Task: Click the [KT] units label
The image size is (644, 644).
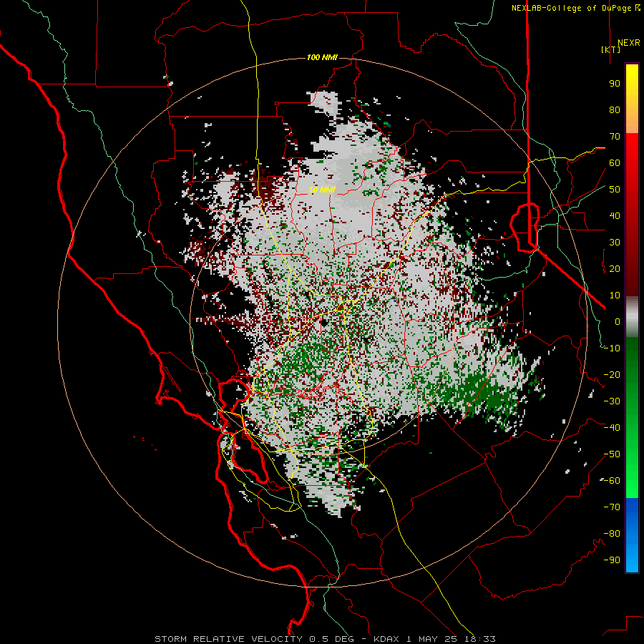Action: coord(611,49)
